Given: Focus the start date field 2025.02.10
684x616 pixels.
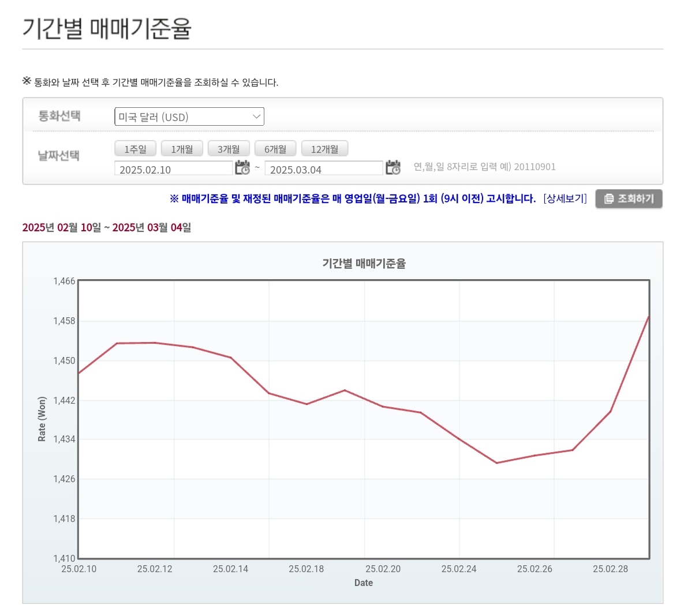Looking at the screenshot, I should tap(173, 168).
